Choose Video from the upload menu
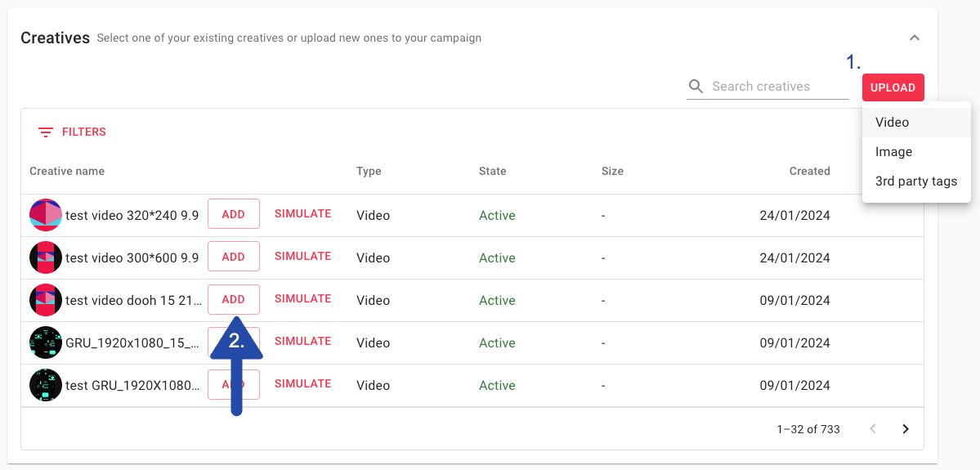 click(892, 123)
